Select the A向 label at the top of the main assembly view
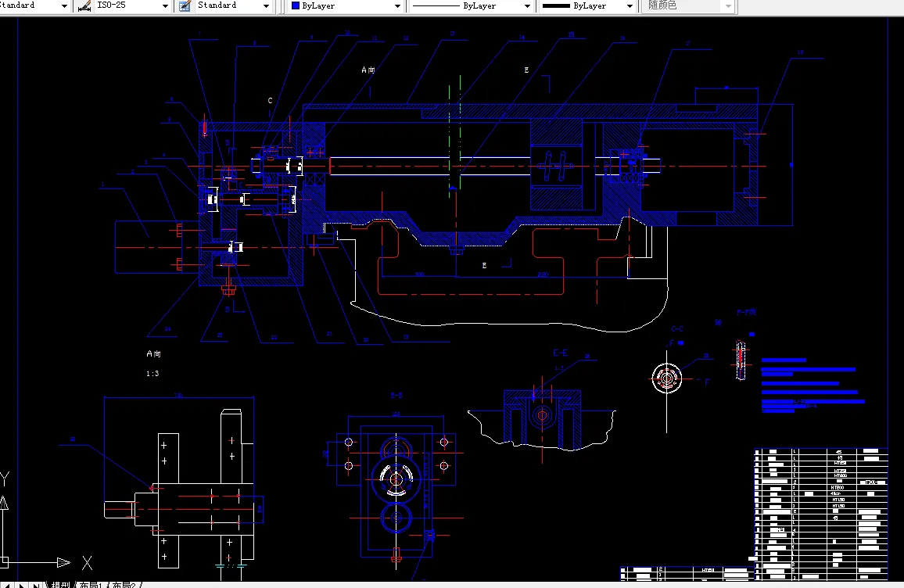The width and height of the screenshot is (904, 588). (368, 70)
